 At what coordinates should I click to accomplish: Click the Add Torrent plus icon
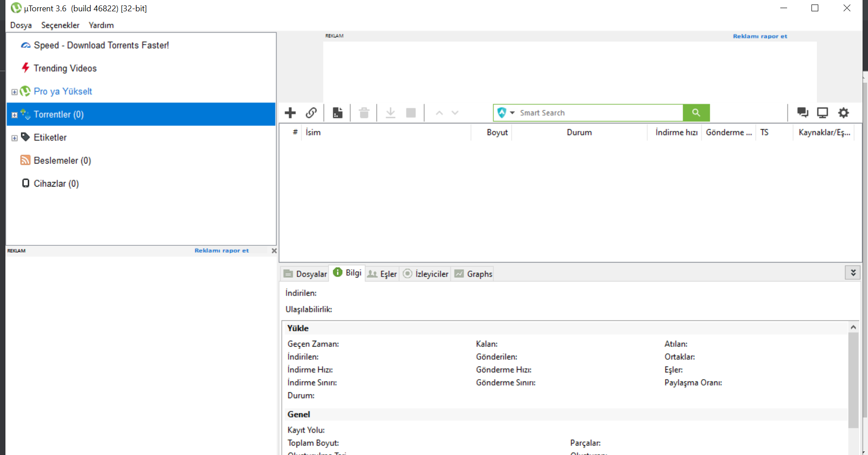tap(290, 113)
